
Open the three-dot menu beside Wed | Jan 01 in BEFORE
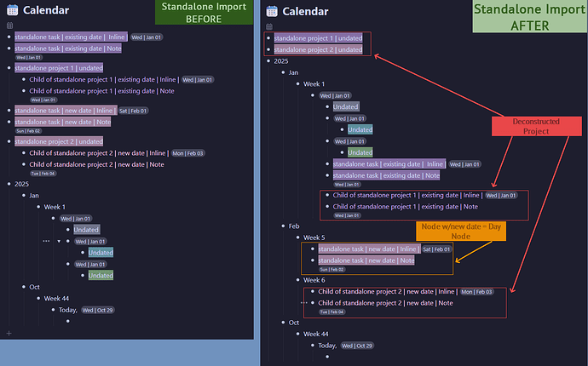pos(46,242)
